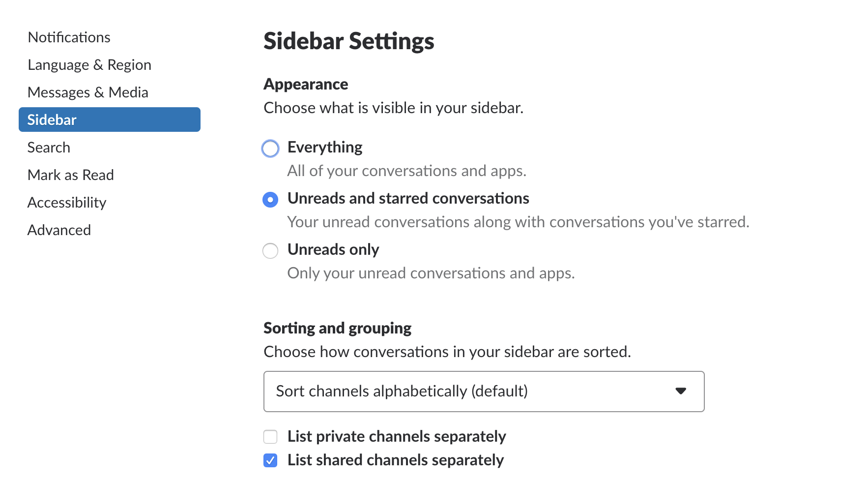Open the Search settings section
The height and width of the screenshot is (483, 868).
coord(49,148)
